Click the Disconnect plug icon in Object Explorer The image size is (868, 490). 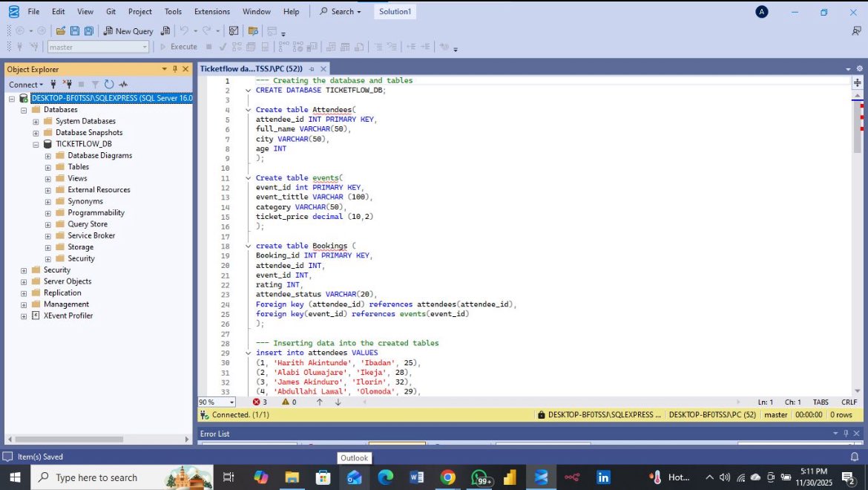pos(67,84)
